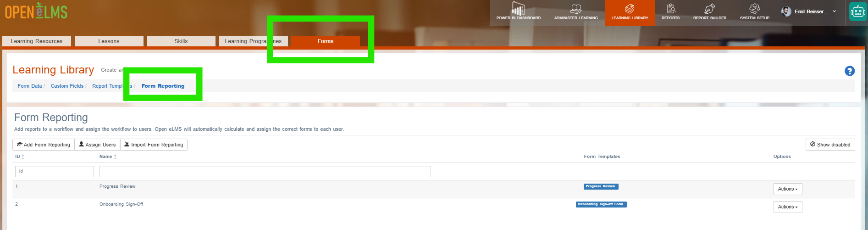Expand the user account dropdown chevron

pos(834,11)
